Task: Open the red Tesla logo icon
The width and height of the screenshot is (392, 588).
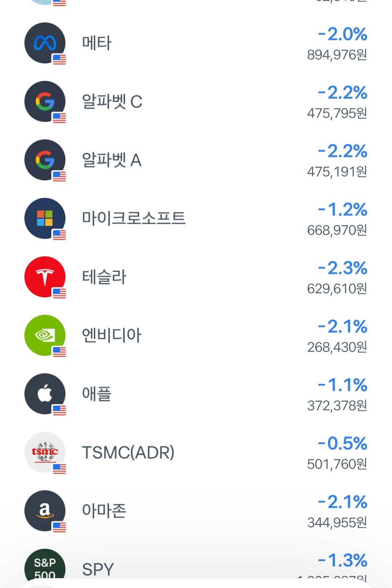Action: point(45,277)
